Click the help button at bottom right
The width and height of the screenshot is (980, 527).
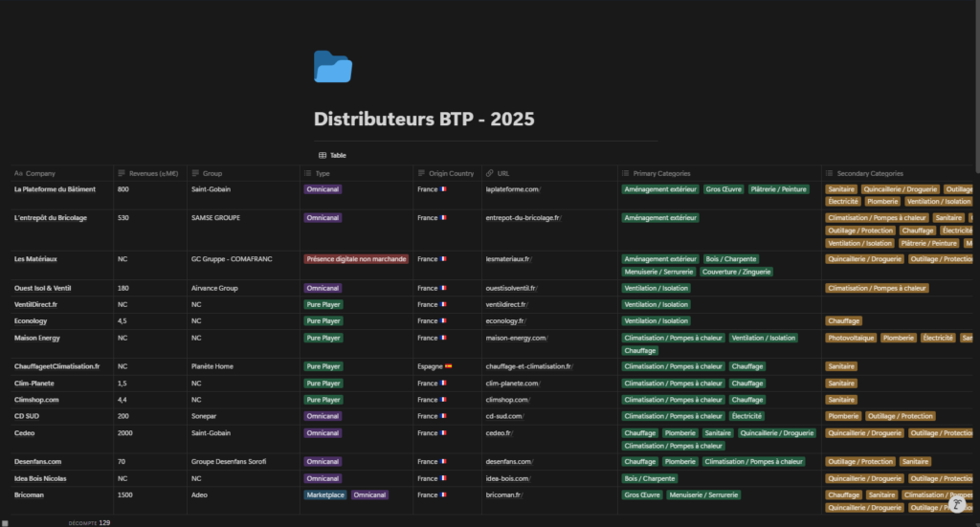pos(957,504)
